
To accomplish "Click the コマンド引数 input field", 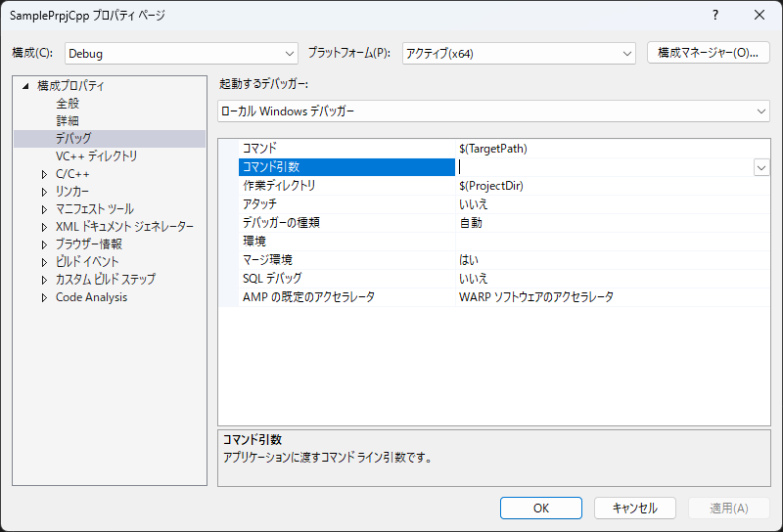I will point(604,167).
